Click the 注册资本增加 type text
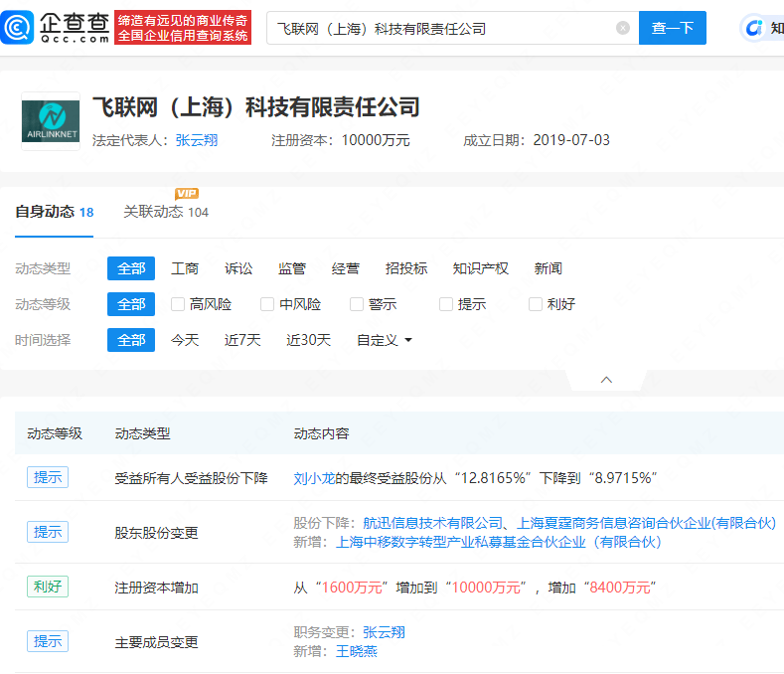 156,588
